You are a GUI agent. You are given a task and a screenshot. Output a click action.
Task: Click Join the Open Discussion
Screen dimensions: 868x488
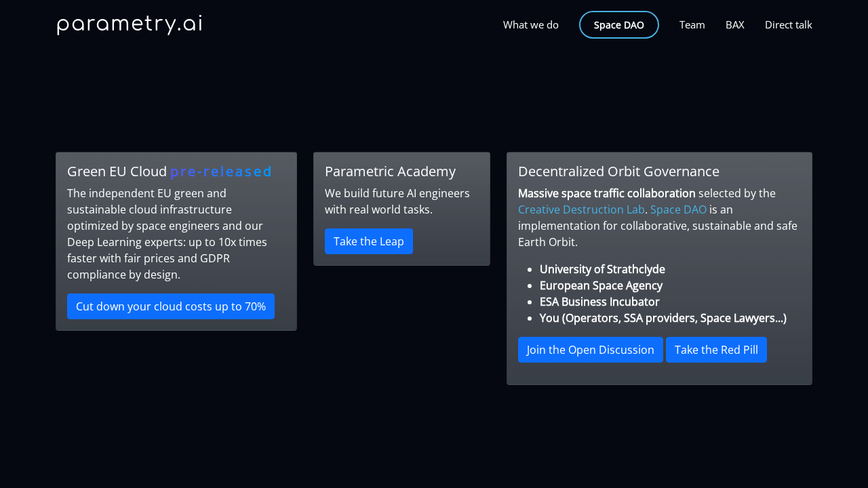coord(590,350)
